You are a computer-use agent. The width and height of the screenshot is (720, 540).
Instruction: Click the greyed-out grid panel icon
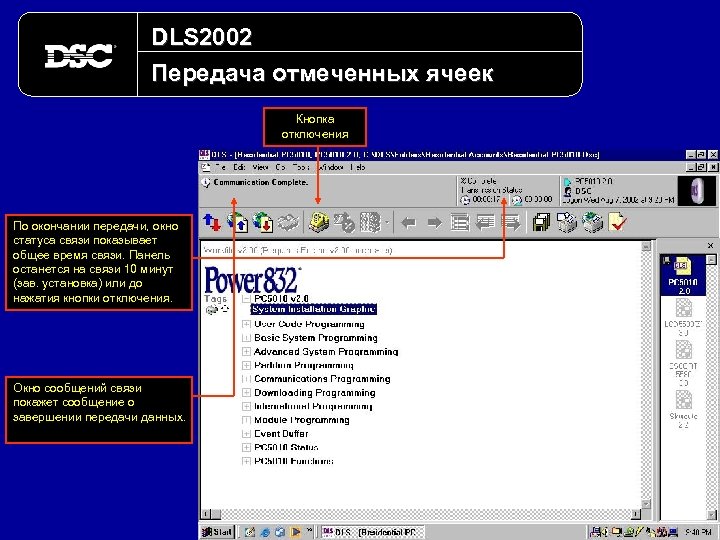click(x=370, y=223)
